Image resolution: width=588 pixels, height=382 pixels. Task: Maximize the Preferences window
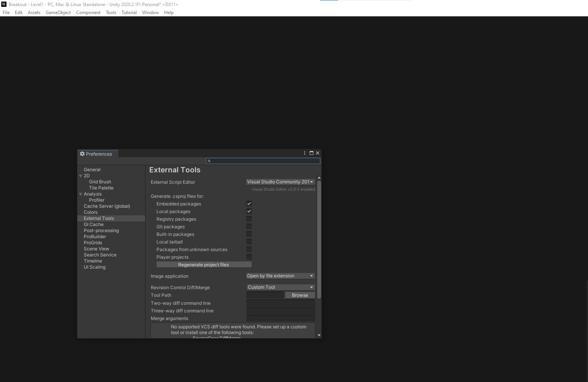(312, 153)
